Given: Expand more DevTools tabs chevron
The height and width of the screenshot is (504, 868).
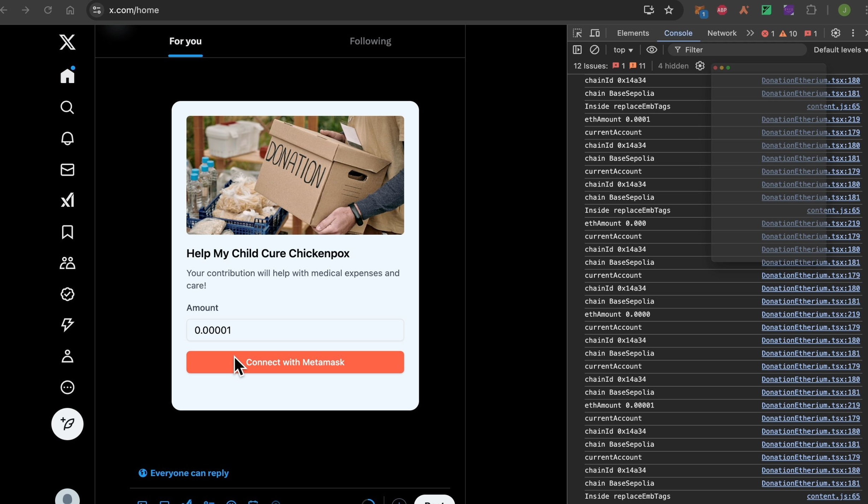Looking at the screenshot, I should tap(750, 33).
